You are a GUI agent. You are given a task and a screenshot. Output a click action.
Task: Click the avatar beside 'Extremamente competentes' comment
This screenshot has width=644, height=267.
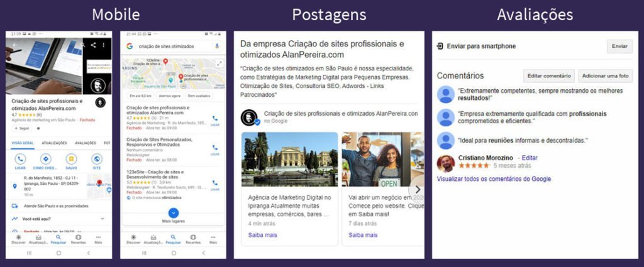[x=446, y=94]
